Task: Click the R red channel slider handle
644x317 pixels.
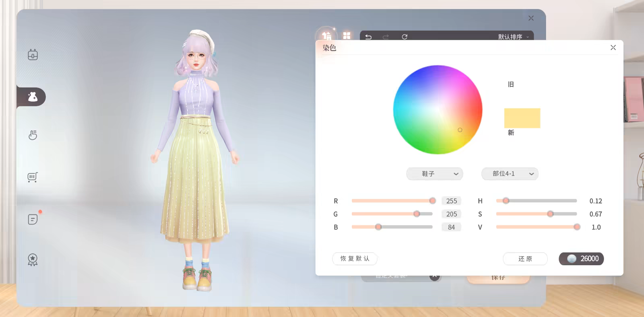Action: pos(432,201)
